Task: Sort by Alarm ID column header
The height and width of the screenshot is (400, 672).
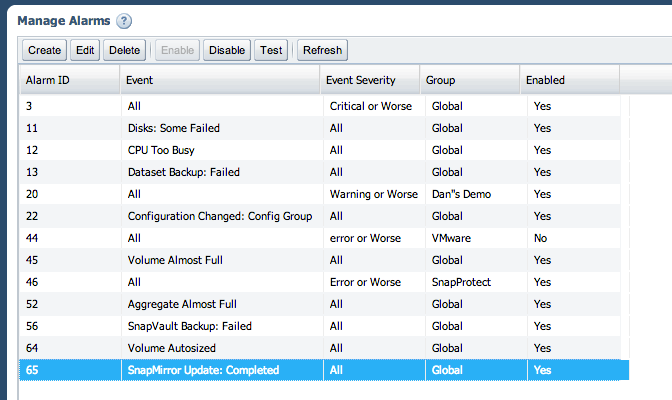Action: tap(70, 80)
